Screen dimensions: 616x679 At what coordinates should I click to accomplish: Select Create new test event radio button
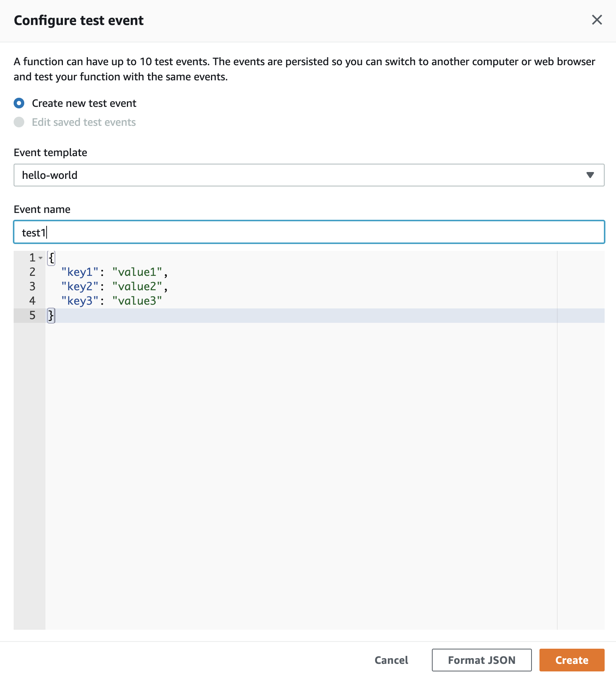19,103
